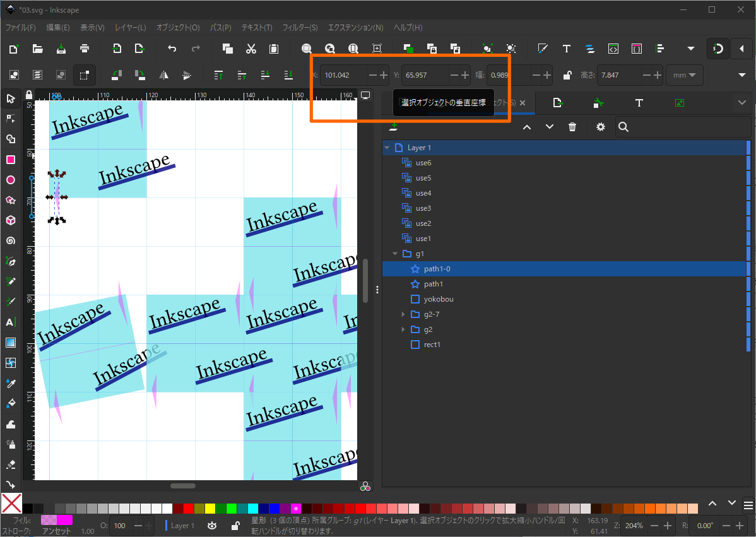Select the path1-0 object row
756x537 pixels.
564,269
